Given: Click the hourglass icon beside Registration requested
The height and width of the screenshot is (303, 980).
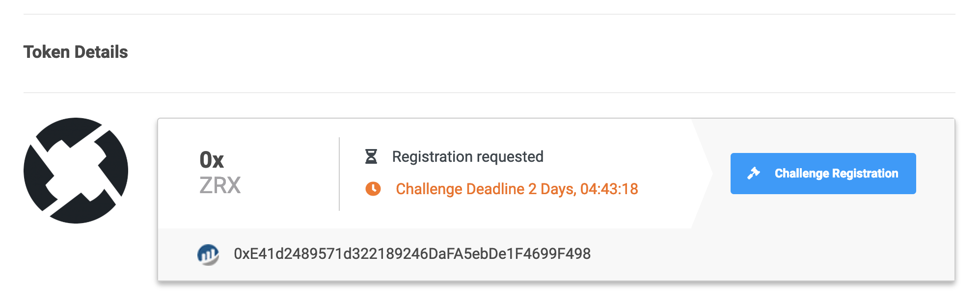Looking at the screenshot, I should (371, 157).
